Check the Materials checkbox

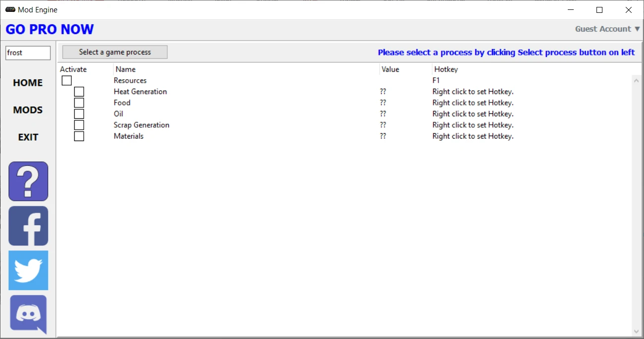click(79, 136)
